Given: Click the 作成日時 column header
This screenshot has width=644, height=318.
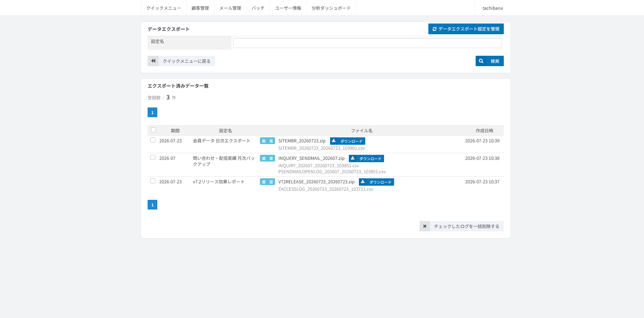Looking at the screenshot, I should pos(484,131).
